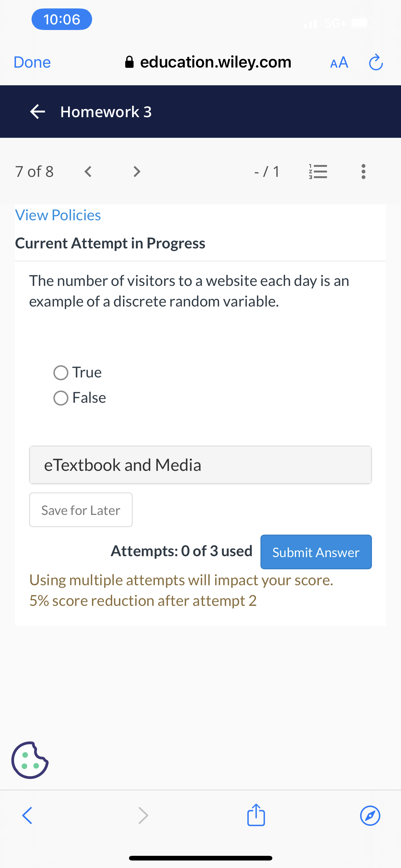Go to the next question with the right chevron
The width and height of the screenshot is (401, 868).
point(136,172)
